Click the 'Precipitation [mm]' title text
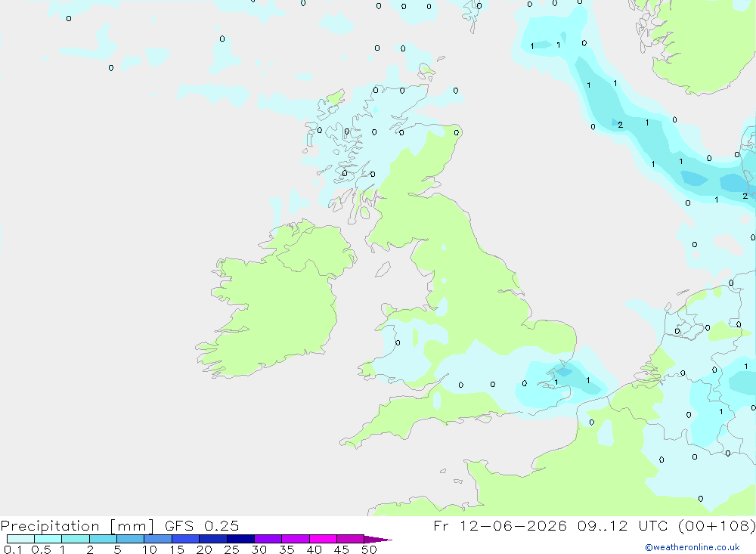This screenshot has height=554, width=756. pyautogui.click(x=77, y=526)
